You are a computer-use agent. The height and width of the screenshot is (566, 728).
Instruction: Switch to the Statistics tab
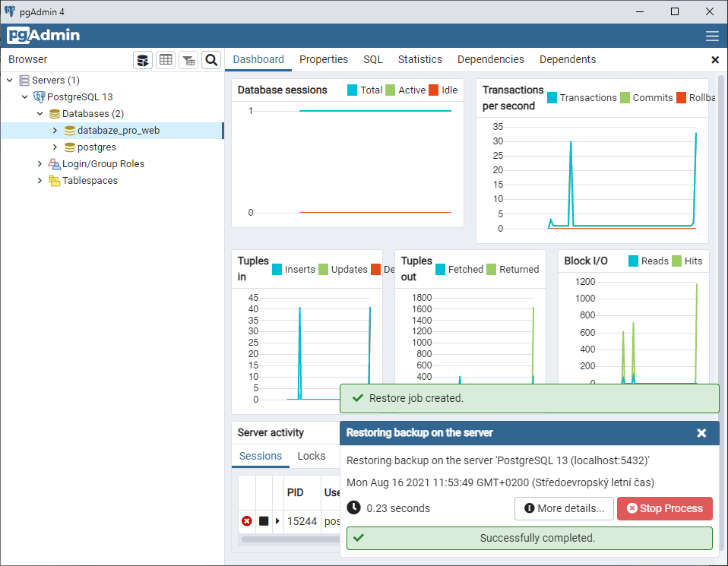(420, 59)
